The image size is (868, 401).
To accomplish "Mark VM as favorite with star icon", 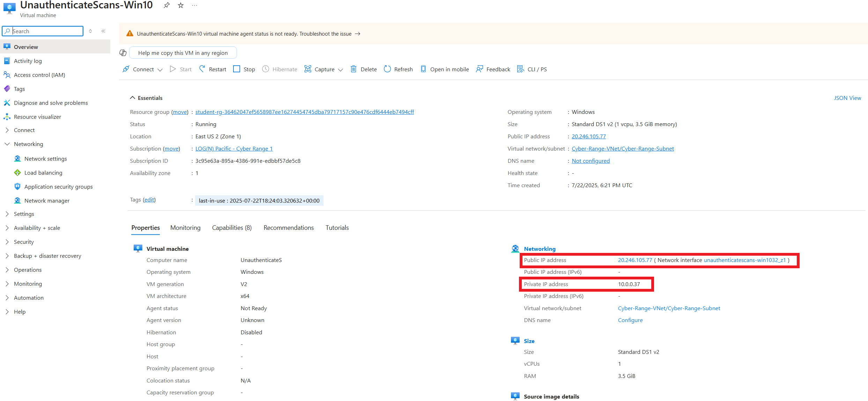I will (x=180, y=5).
